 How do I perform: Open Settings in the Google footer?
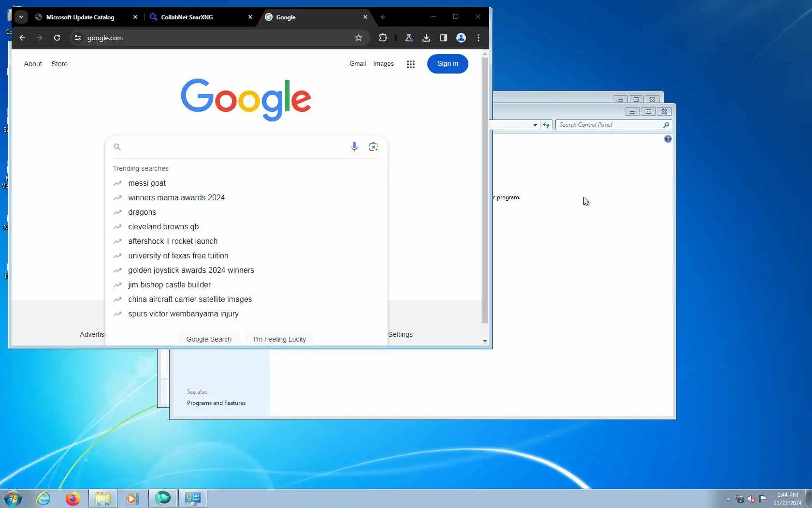pos(400,334)
